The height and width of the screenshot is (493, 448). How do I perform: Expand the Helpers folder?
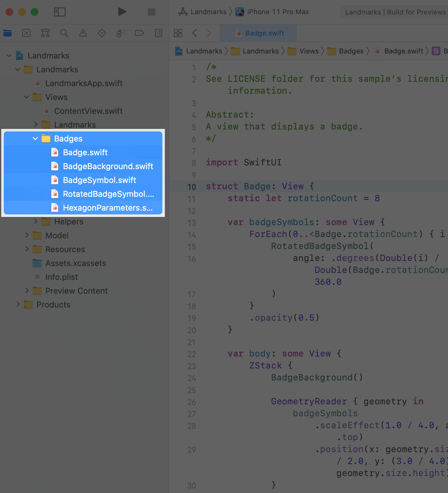[x=36, y=221]
